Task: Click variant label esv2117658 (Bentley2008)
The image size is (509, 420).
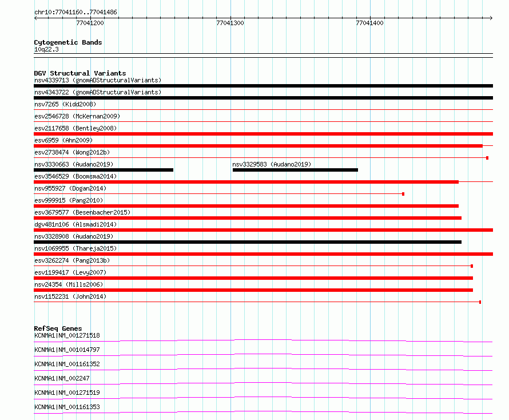Action: (75, 128)
